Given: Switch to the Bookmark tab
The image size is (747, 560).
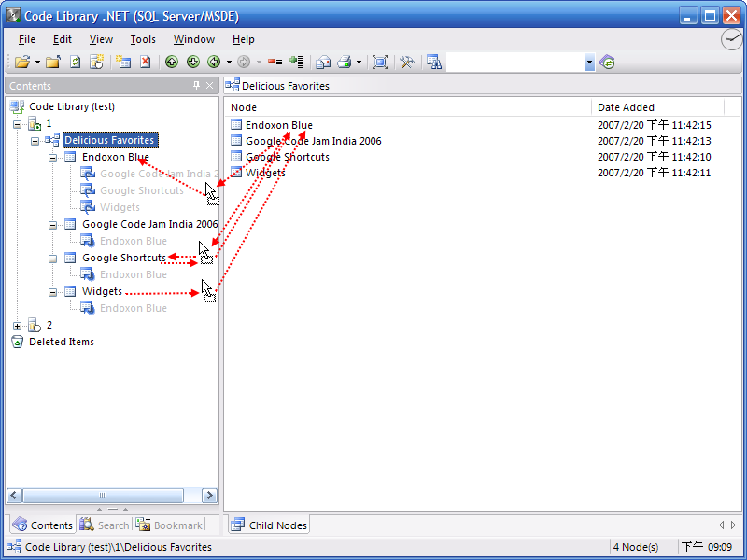Looking at the screenshot, I should [170, 525].
